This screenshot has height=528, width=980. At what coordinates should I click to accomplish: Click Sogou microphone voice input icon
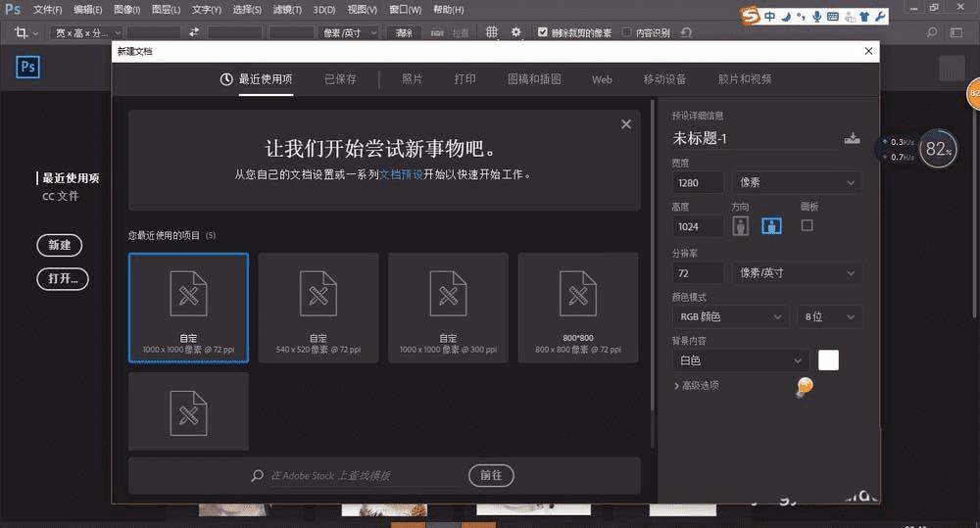coord(816,17)
